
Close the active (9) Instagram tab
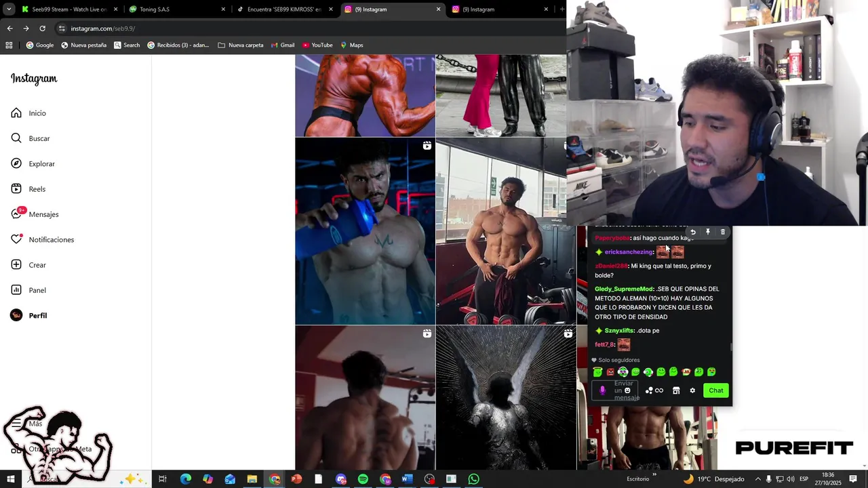pyautogui.click(x=438, y=9)
